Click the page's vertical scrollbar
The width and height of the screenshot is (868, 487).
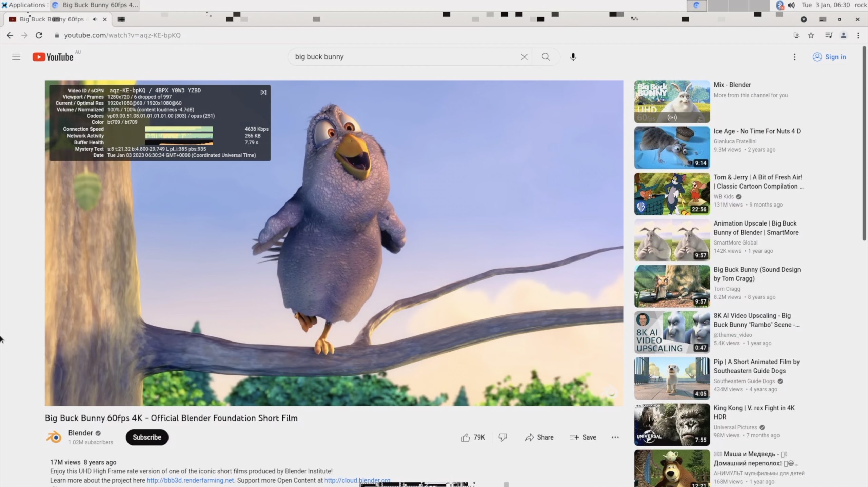click(x=864, y=142)
